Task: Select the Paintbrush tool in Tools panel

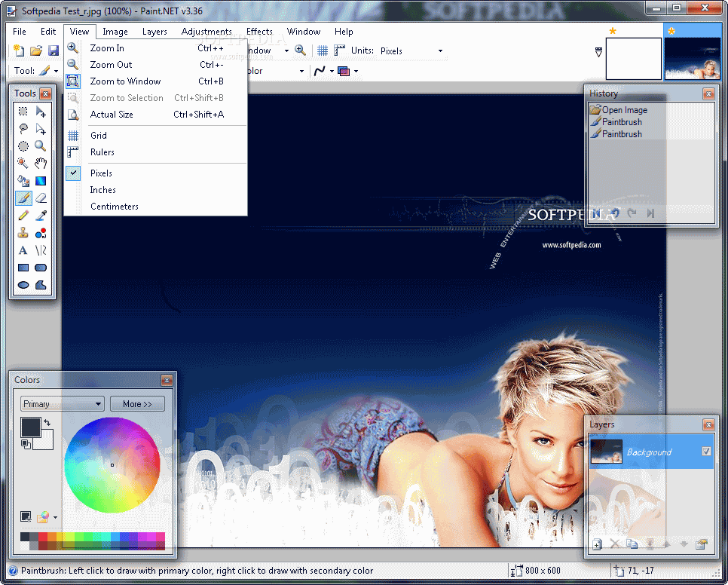Action: (x=23, y=198)
